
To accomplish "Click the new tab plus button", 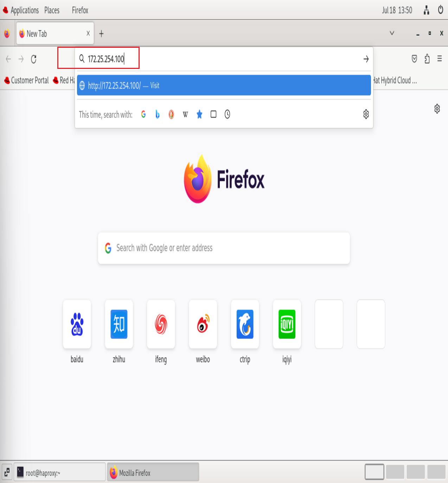I will coord(101,34).
